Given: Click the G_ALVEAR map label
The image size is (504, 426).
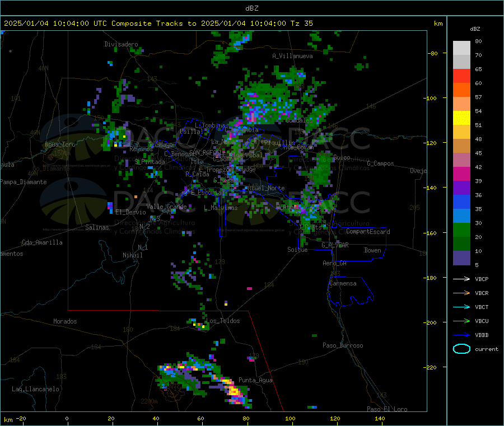Looking at the screenshot, I should [335, 245].
